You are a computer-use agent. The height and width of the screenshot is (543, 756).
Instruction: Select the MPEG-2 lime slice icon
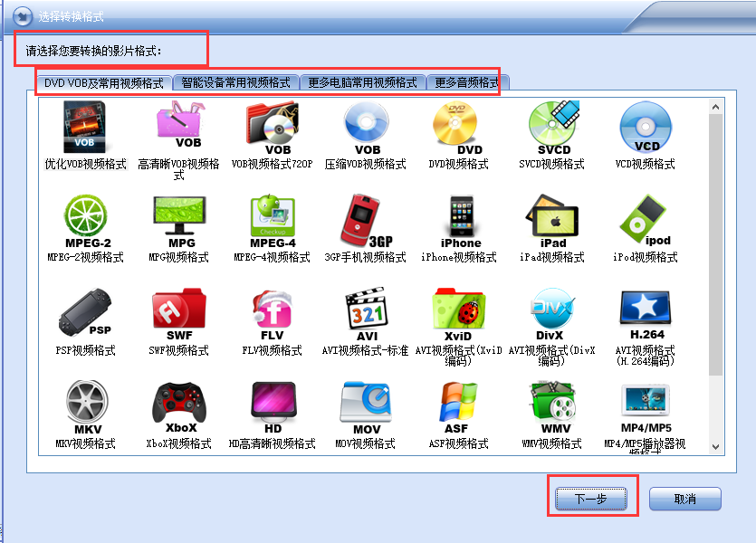point(87,221)
